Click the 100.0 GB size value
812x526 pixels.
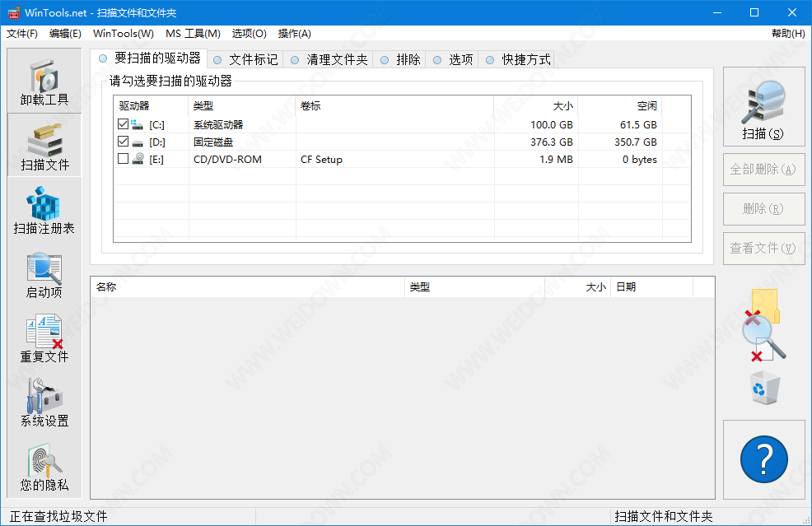point(552,125)
